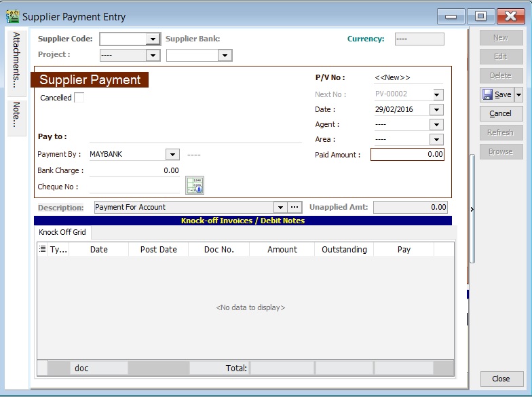
Task: Click the Close button at bottom
Action: pyautogui.click(x=501, y=379)
